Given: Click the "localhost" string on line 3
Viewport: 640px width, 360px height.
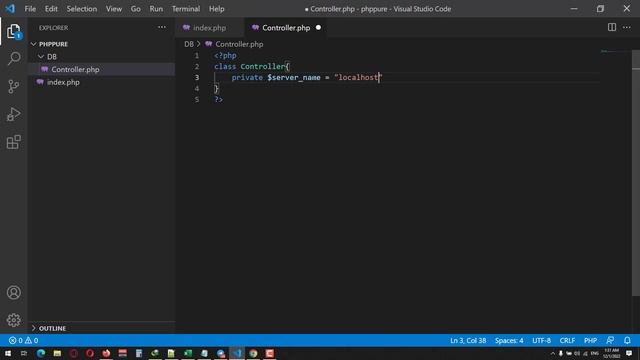Looking at the screenshot, I should pos(358,77).
